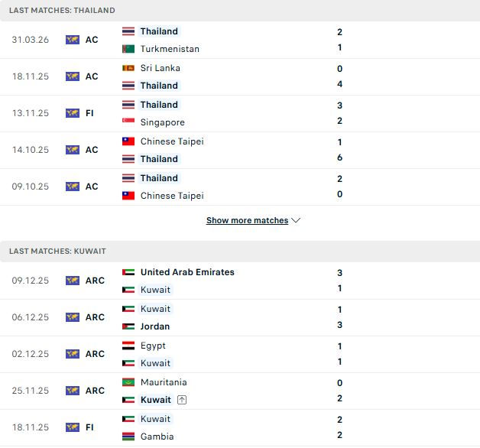Image resolution: width=480 pixels, height=448 pixels.
Task: Click the Gambia flag icon
Action: pos(128,437)
